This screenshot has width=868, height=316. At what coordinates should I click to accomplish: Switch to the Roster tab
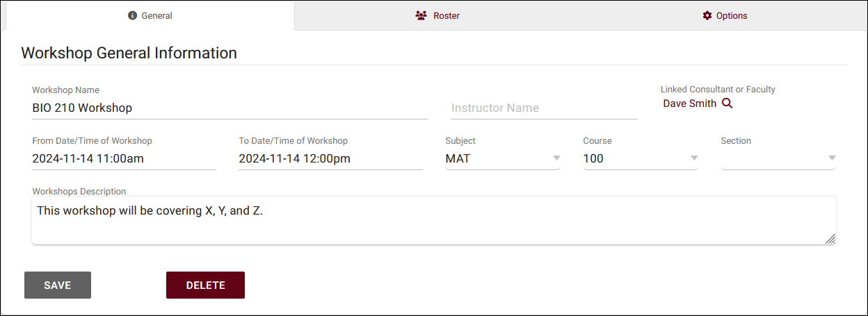point(437,15)
